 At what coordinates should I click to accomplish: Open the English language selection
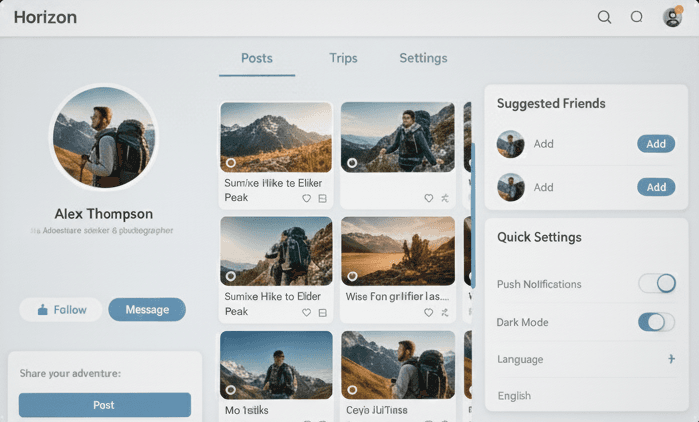(514, 396)
